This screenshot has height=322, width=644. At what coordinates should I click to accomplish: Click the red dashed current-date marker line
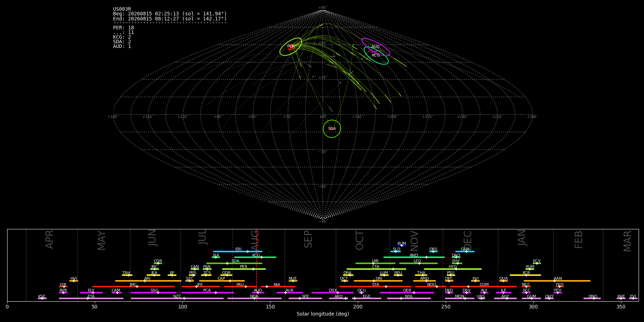click(x=257, y=265)
